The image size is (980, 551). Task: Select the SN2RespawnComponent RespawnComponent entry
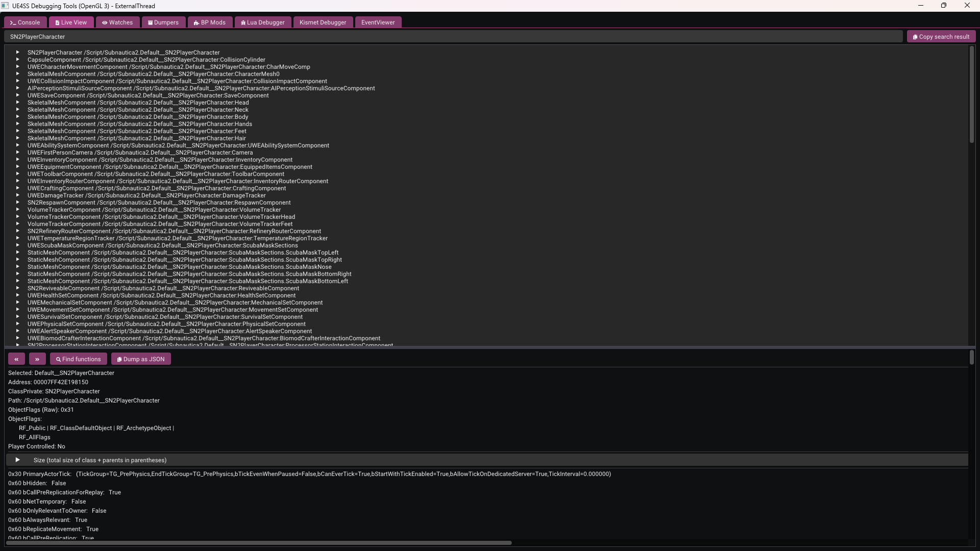[x=159, y=203]
